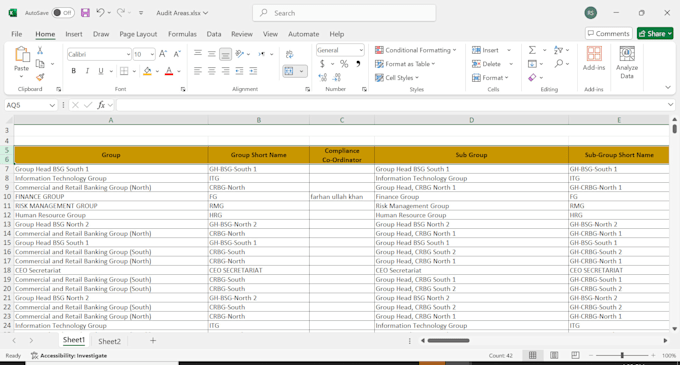Decrease decimal places icon
This screenshot has height=365, width=680.
tap(337, 78)
